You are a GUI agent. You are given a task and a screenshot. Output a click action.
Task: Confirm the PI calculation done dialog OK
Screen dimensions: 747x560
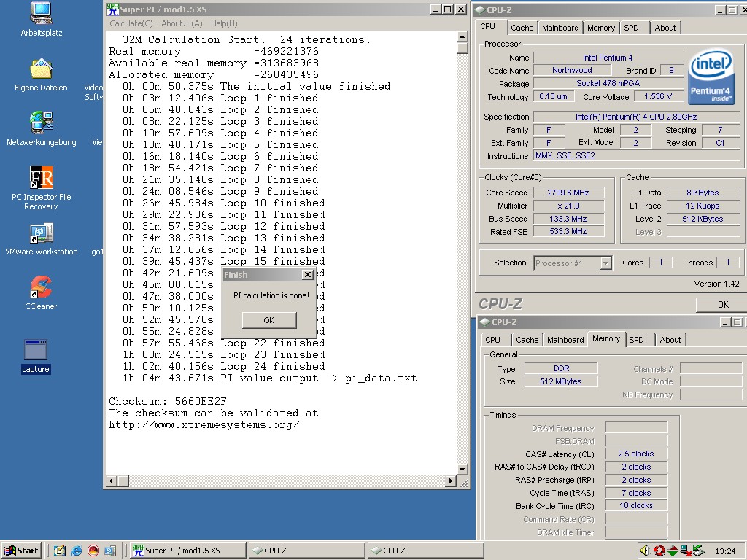(269, 320)
